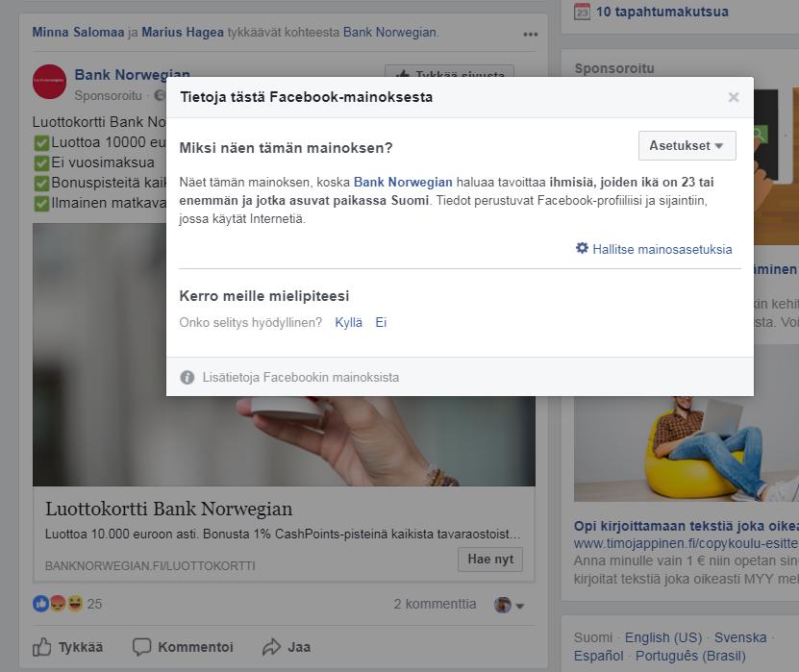Screen dimensions: 799x672
Task: Open the Bank Norwegian page name
Action: coord(132,75)
